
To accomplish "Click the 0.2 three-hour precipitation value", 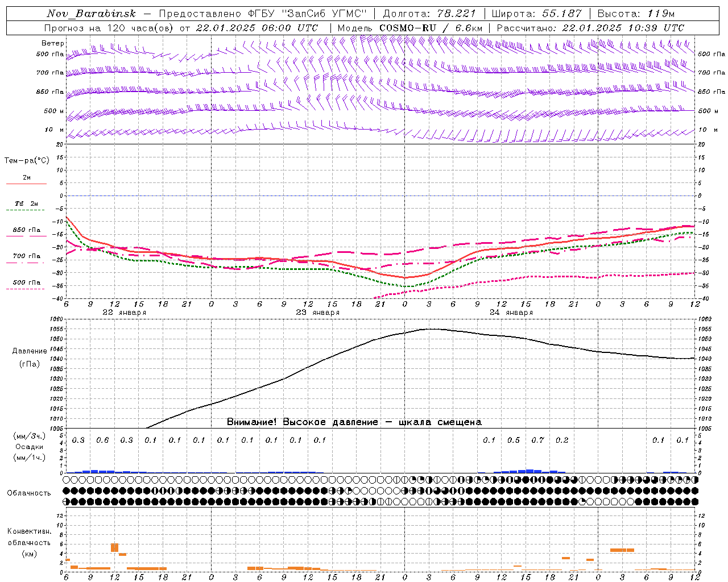I will click(x=562, y=440).
